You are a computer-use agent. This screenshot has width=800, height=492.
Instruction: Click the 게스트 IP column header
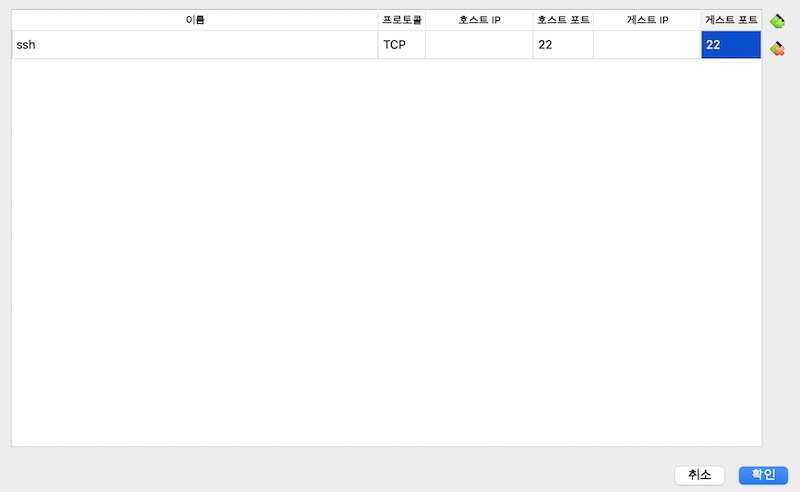[x=647, y=20]
